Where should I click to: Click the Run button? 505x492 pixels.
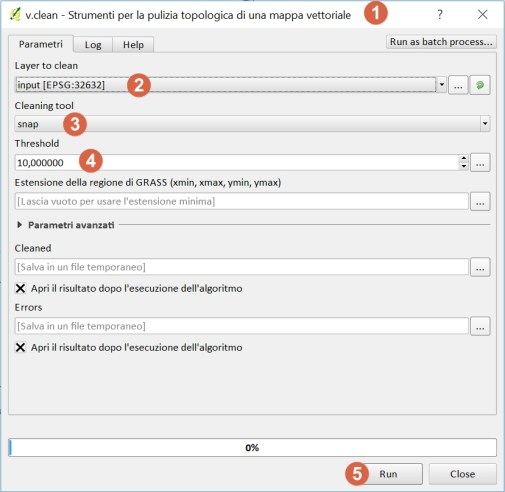388,474
